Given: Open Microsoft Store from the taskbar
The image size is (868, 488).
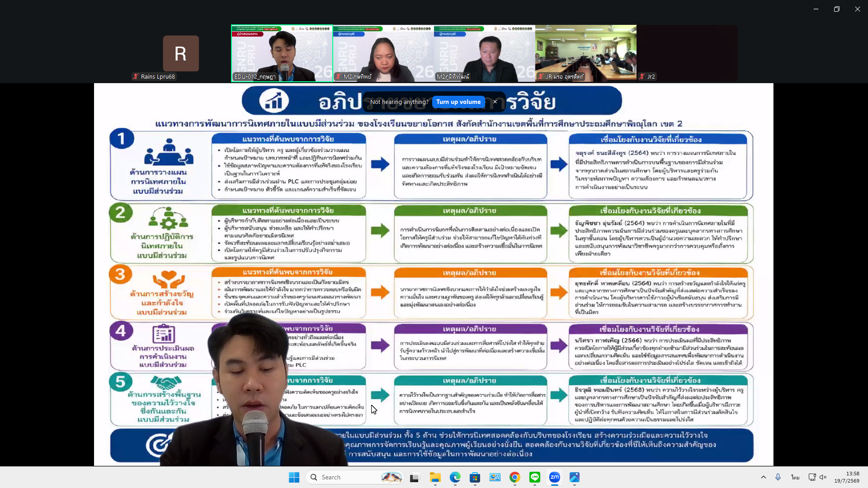Looking at the screenshot, I should click(x=475, y=477).
